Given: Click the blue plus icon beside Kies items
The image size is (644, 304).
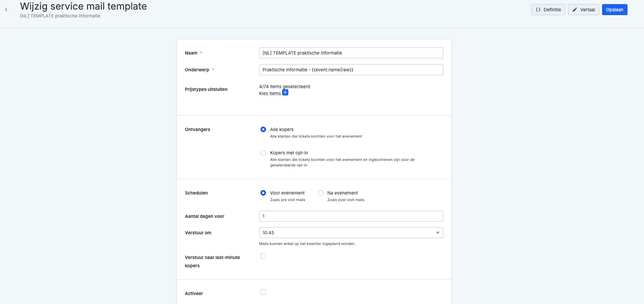Looking at the screenshot, I should tap(285, 93).
